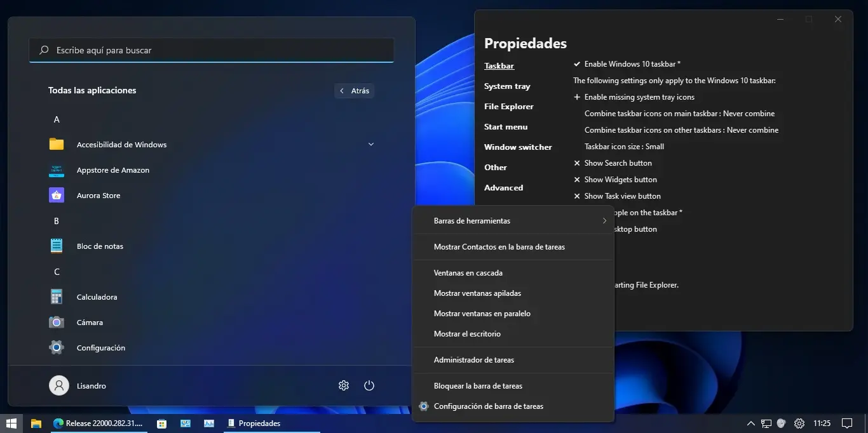Change Combine taskbar icons on other taskbars
This screenshot has width=868, height=433.
point(681,130)
